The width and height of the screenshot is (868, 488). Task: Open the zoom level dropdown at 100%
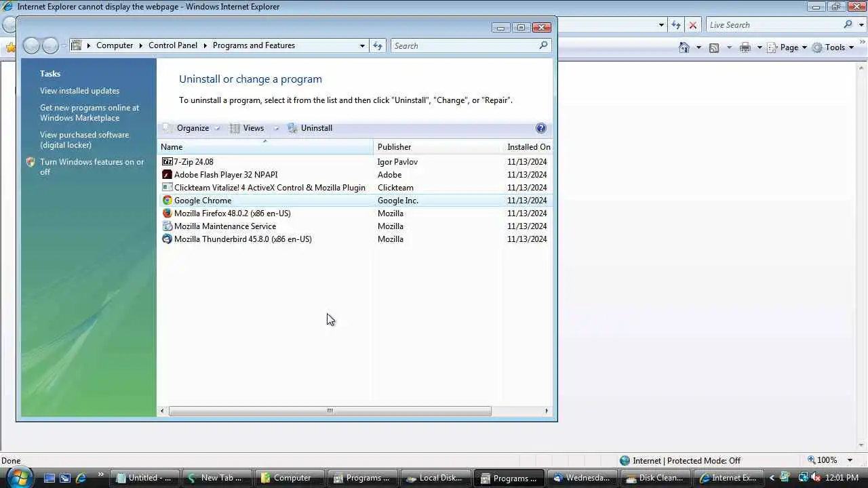[850, 460]
